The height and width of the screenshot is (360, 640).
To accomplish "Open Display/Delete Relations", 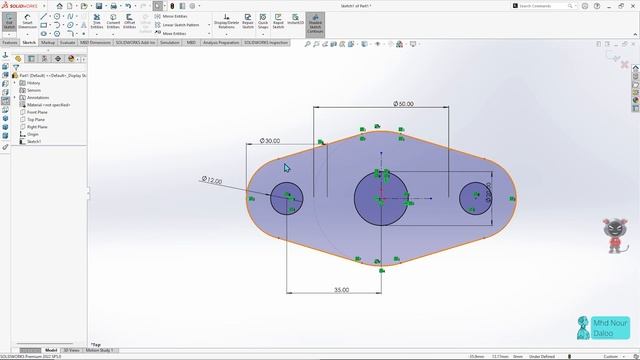I will click(227, 21).
